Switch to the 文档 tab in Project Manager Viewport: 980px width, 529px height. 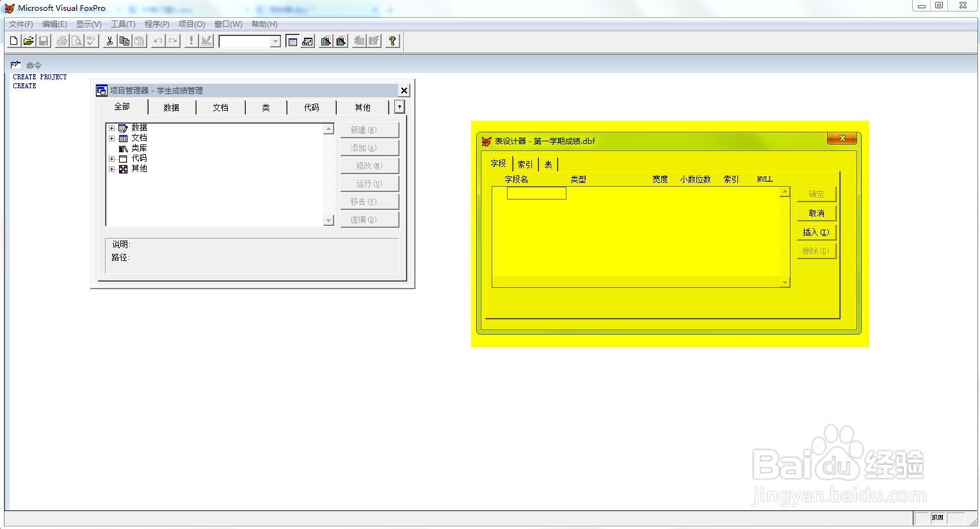(221, 107)
